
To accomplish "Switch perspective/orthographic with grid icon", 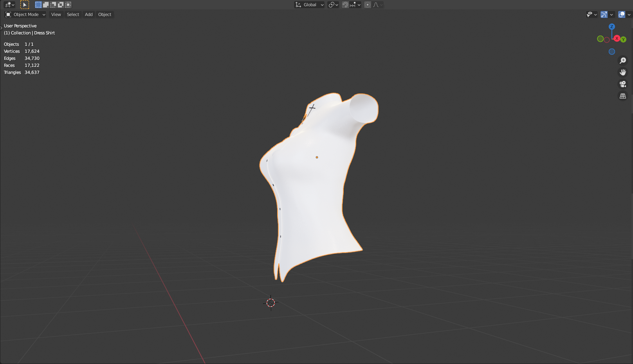I will point(623,96).
